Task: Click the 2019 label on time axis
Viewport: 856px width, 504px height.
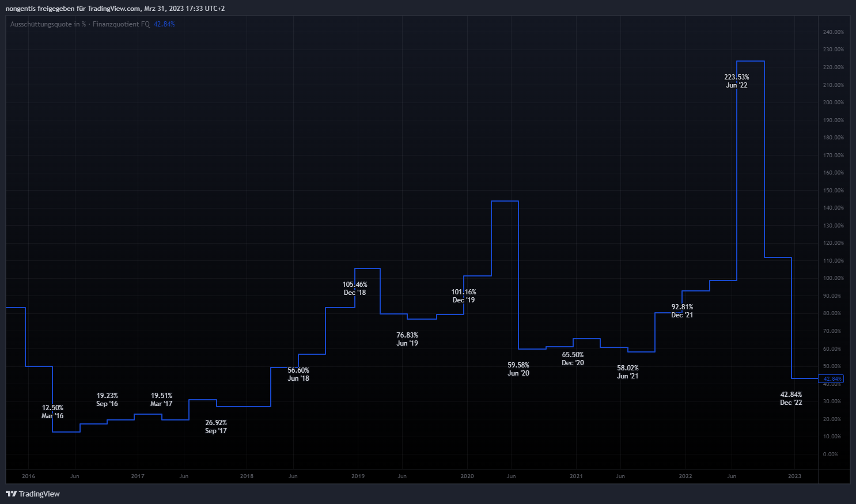Action: 358,476
